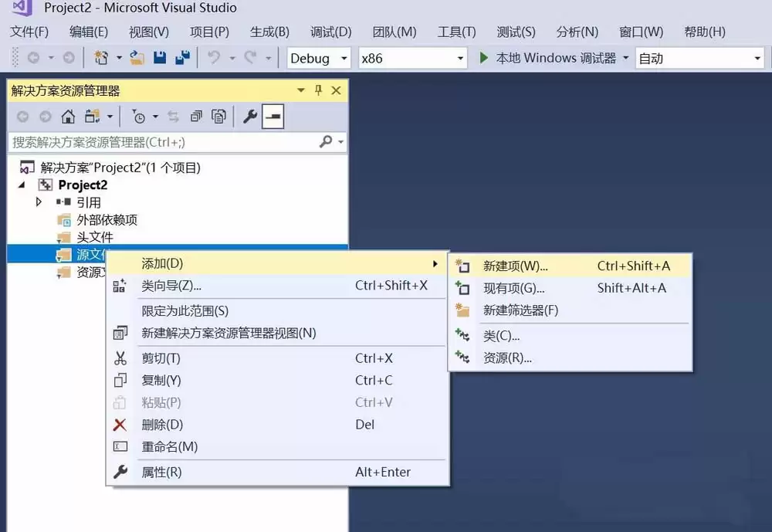
Task: Click the Home icon in Solution Explorer
Action: pos(68,117)
